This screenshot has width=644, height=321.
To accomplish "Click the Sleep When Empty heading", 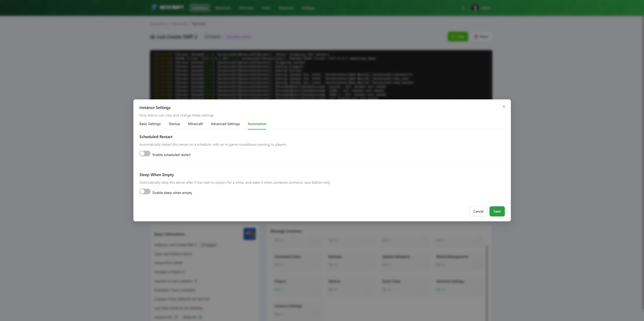I will point(157,175).
